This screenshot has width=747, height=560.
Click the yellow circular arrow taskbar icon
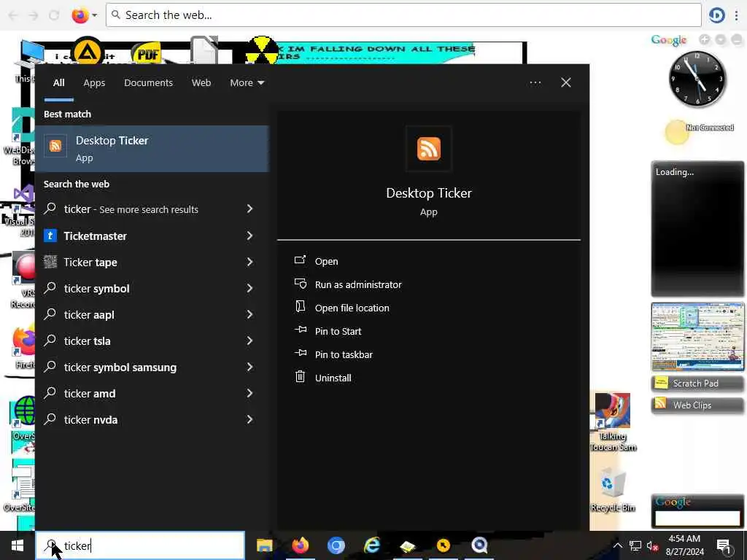coord(444,545)
